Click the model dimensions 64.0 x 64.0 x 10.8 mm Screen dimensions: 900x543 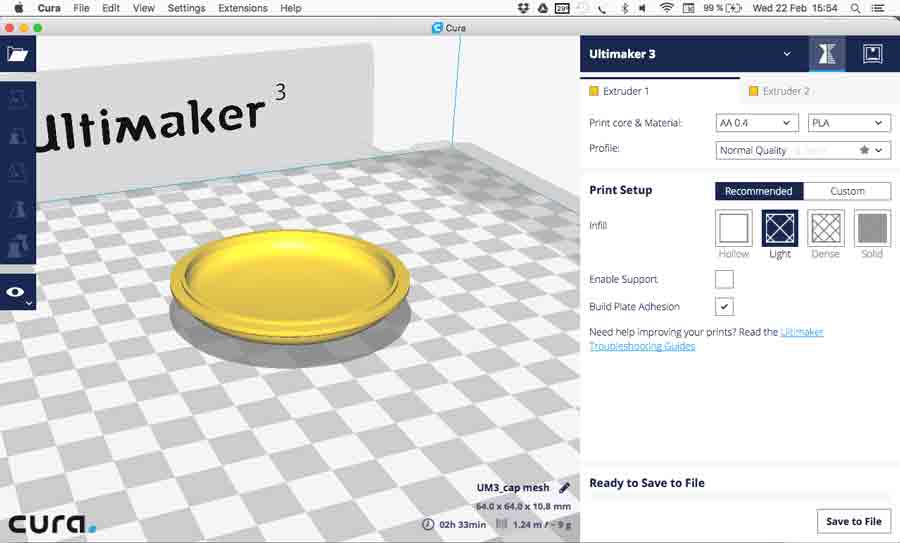pos(523,506)
